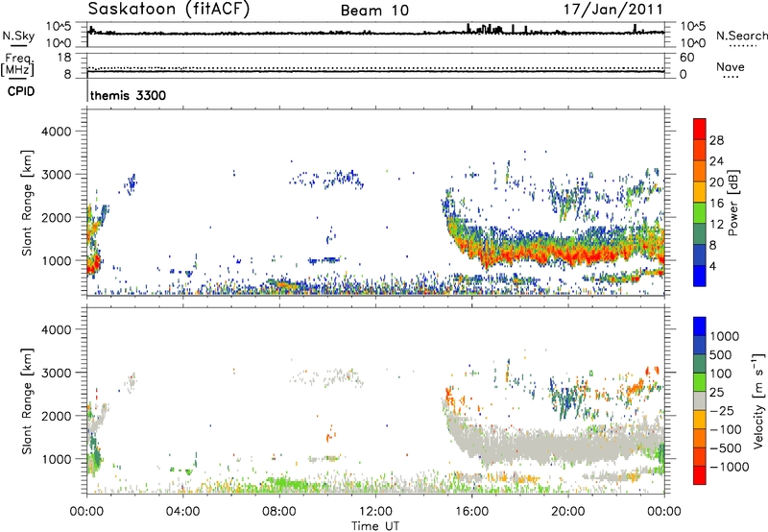Click the "CPID" row label
The width and height of the screenshot is (768, 532).
tap(21, 91)
